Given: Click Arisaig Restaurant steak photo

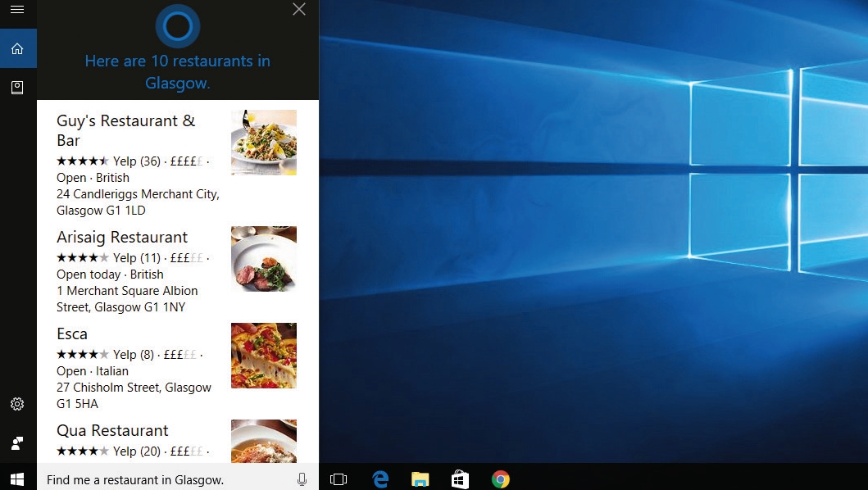Looking at the screenshot, I should point(263,259).
